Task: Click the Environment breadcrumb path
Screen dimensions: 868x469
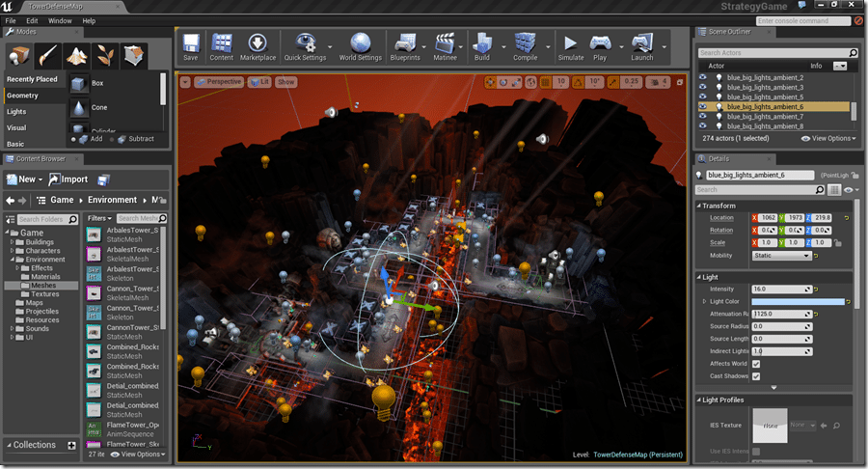Action: coord(113,200)
